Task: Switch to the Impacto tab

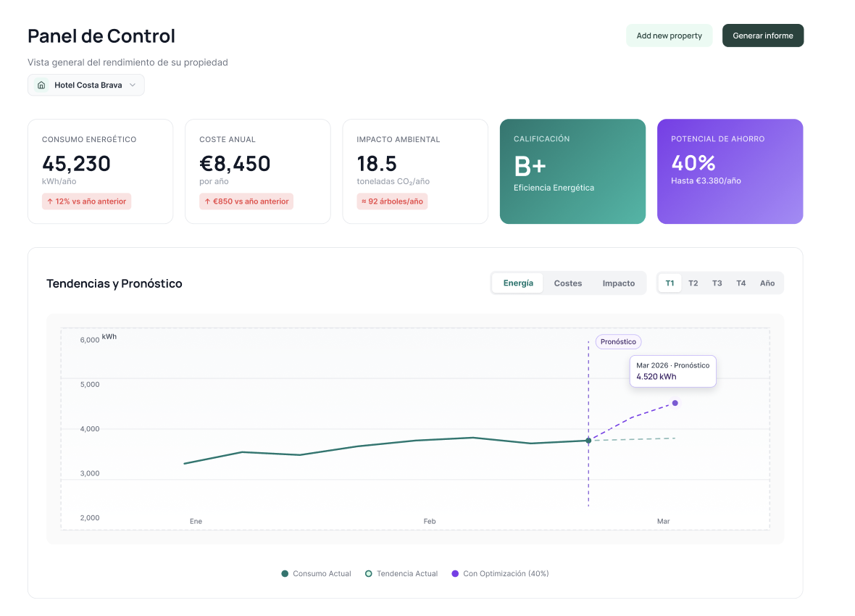Action: [618, 283]
